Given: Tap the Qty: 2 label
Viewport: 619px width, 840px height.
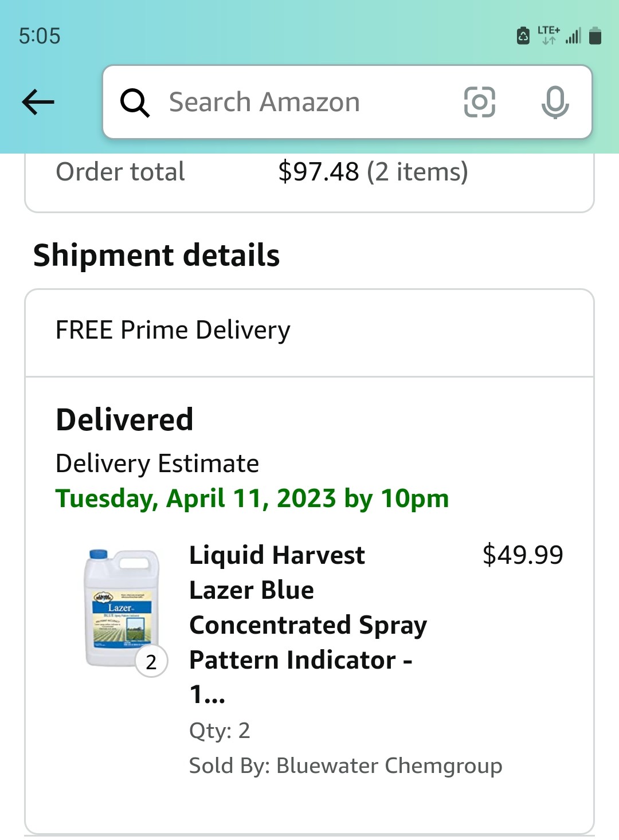Looking at the screenshot, I should (220, 731).
